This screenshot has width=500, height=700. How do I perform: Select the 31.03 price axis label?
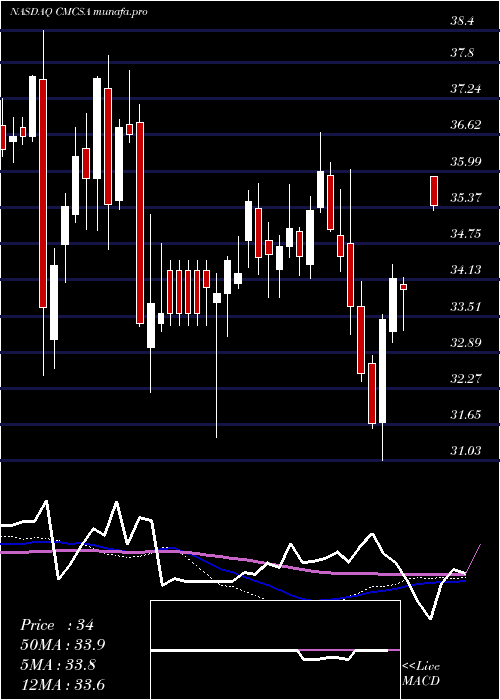tap(465, 451)
